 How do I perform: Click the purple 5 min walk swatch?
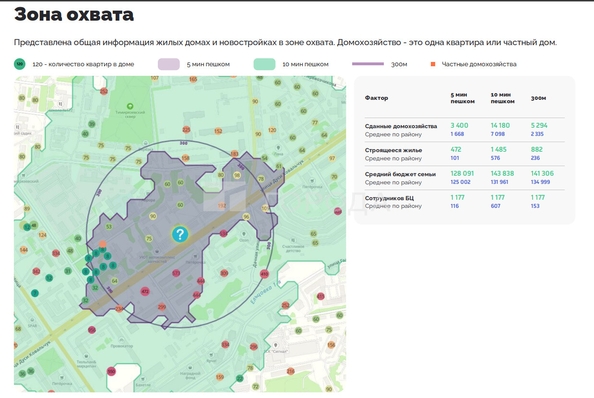click(169, 64)
